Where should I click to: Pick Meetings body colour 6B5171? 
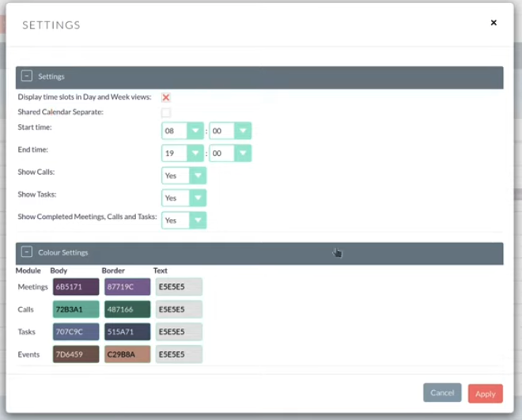(x=76, y=287)
